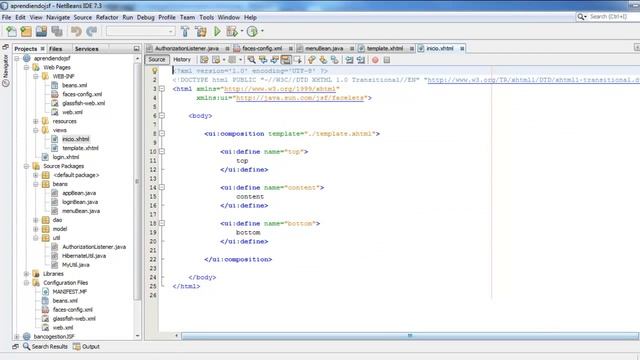Click the Find Selection magnifier icon
640x360 pixels.
point(252,60)
